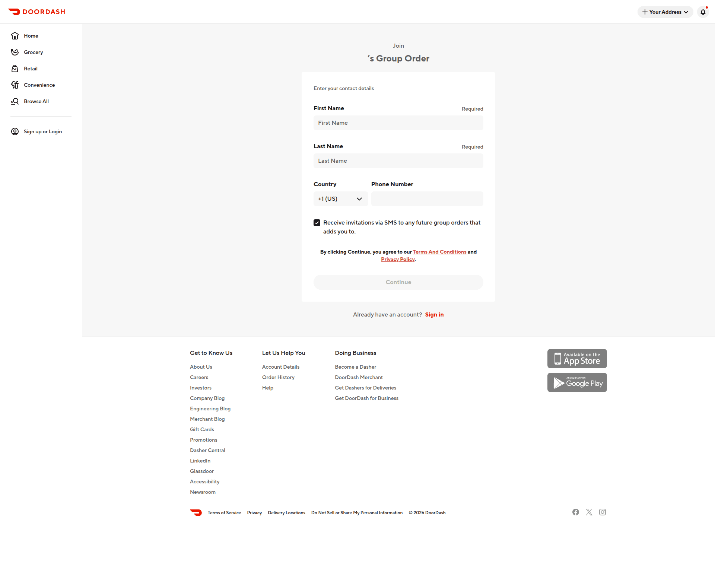Open the Become a Dasher link
This screenshot has width=715, height=588.
point(356,367)
